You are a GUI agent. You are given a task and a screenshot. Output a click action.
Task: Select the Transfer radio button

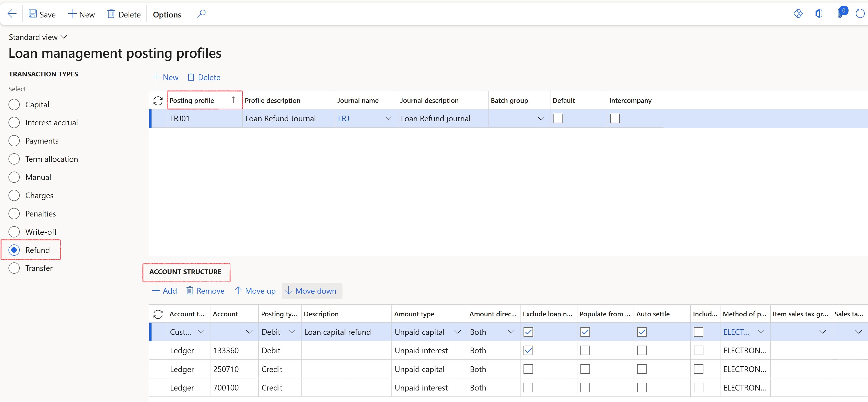pyautogui.click(x=14, y=268)
